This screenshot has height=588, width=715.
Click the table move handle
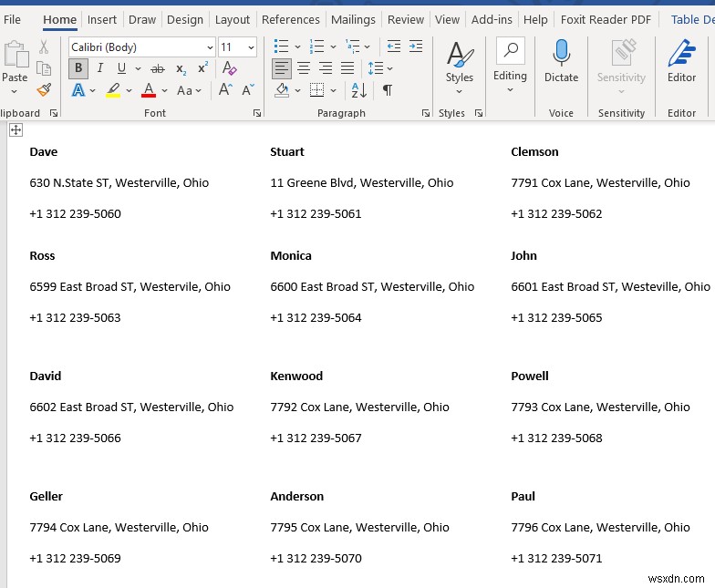coord(16,129)
